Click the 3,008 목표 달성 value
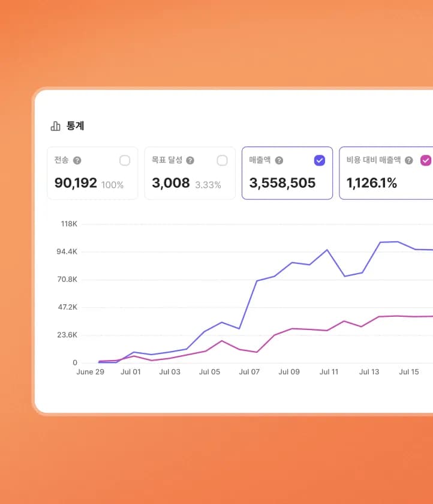 (x=170, y=183)
